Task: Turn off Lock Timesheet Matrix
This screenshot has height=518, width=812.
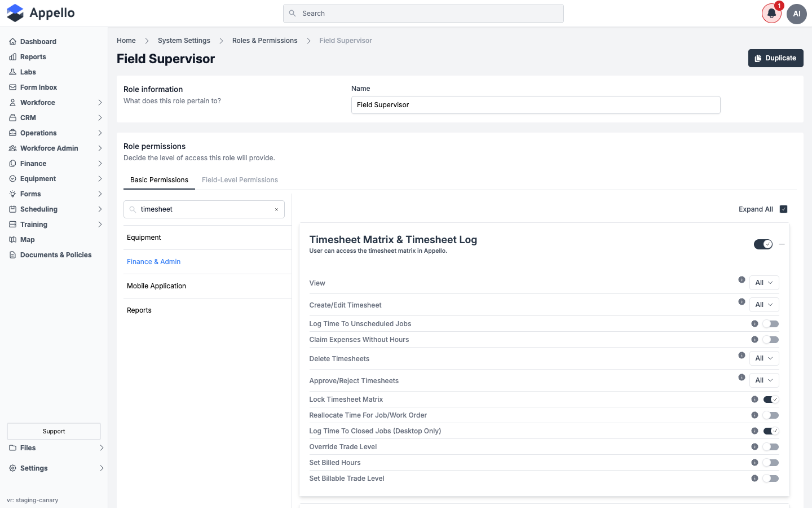Action: point(771,400)
